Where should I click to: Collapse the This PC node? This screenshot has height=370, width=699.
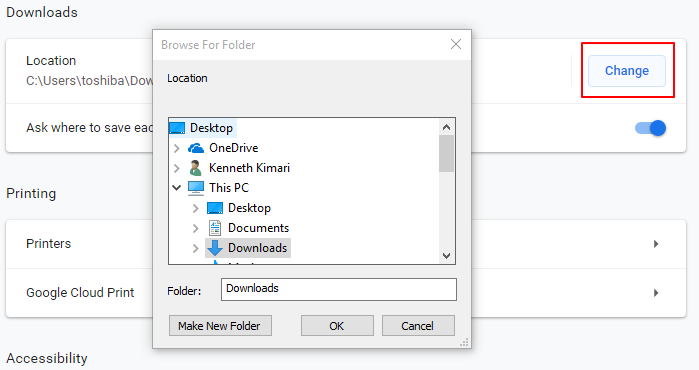[x=177, y=188]
